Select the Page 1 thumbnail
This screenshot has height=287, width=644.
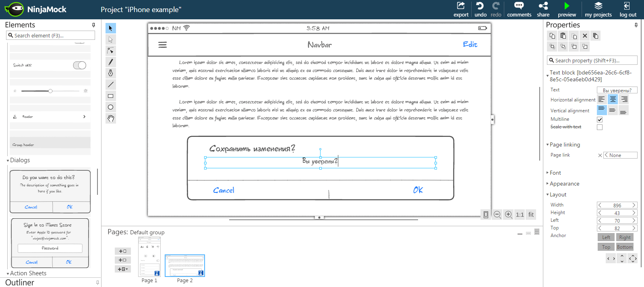point(149,257)
